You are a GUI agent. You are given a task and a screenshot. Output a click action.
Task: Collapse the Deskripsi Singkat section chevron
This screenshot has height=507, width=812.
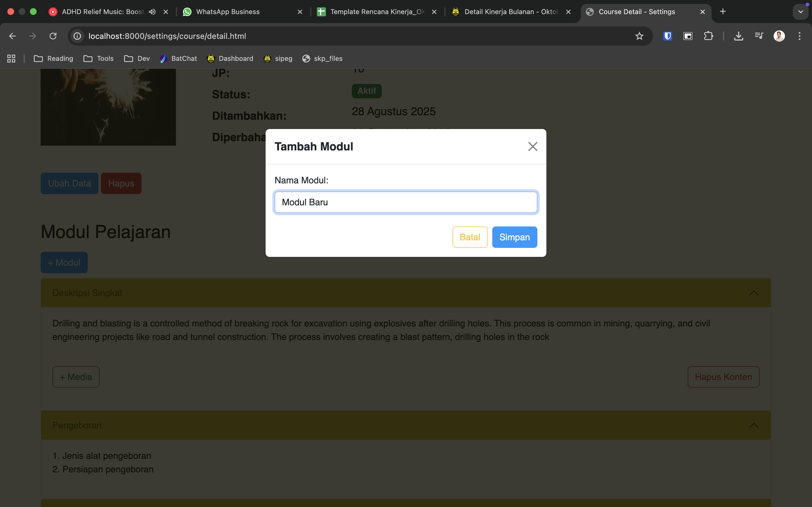tap(754, 293)
